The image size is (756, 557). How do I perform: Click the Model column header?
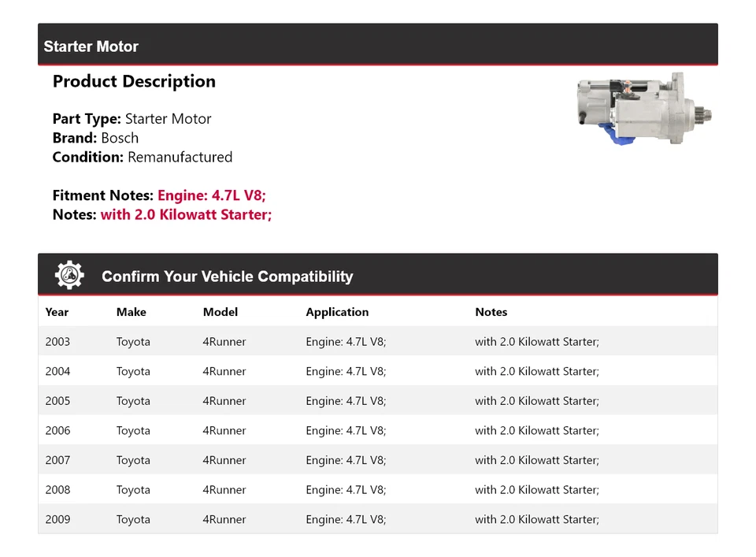coord(220,312)
